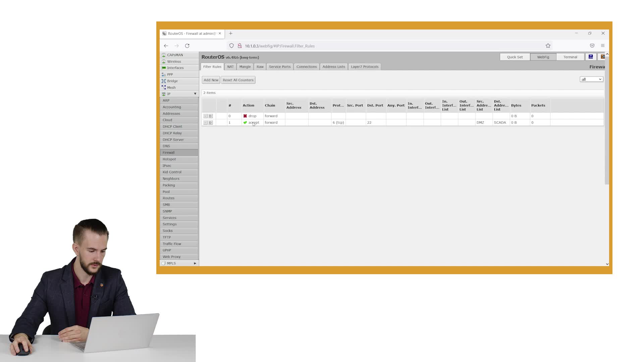Open the Bridge menu item
Viewport: 644px width, 362px height.
[179, 81]
